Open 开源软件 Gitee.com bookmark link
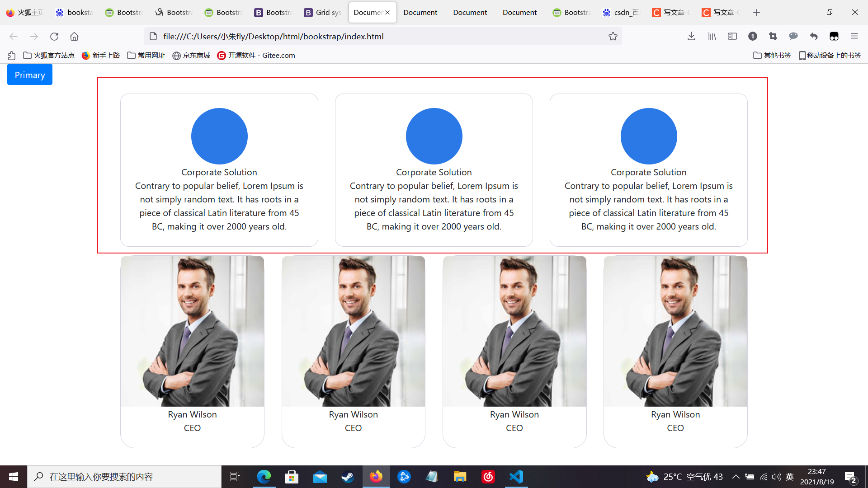The width and height of the screenshot is (868, 488). click(256, 55)
